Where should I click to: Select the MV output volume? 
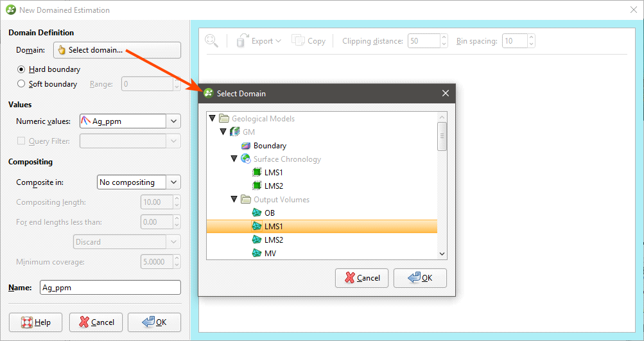[270, 254]
